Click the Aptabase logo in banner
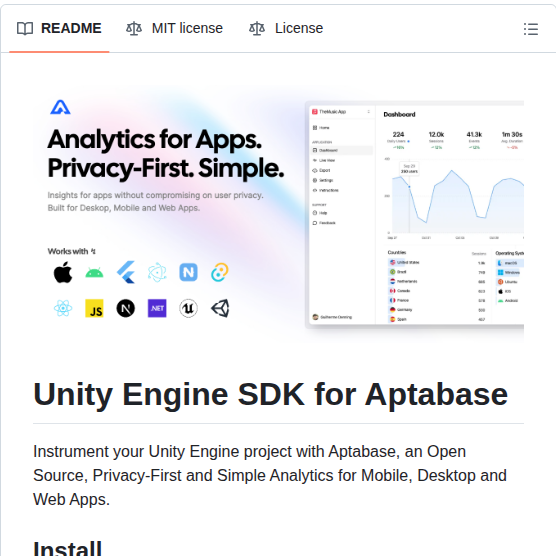The image size is (556, 556). click(x=60, y=107)
